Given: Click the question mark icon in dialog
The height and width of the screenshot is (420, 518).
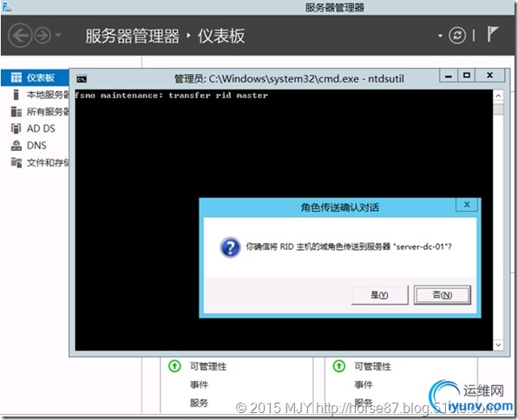Looking at the screenshot, I should [x=230, y=247].
